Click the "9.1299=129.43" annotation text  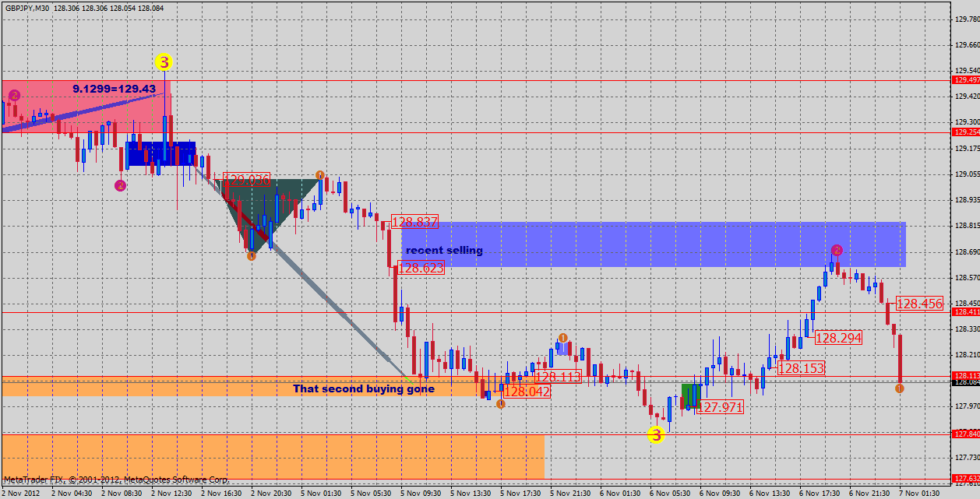115,90
